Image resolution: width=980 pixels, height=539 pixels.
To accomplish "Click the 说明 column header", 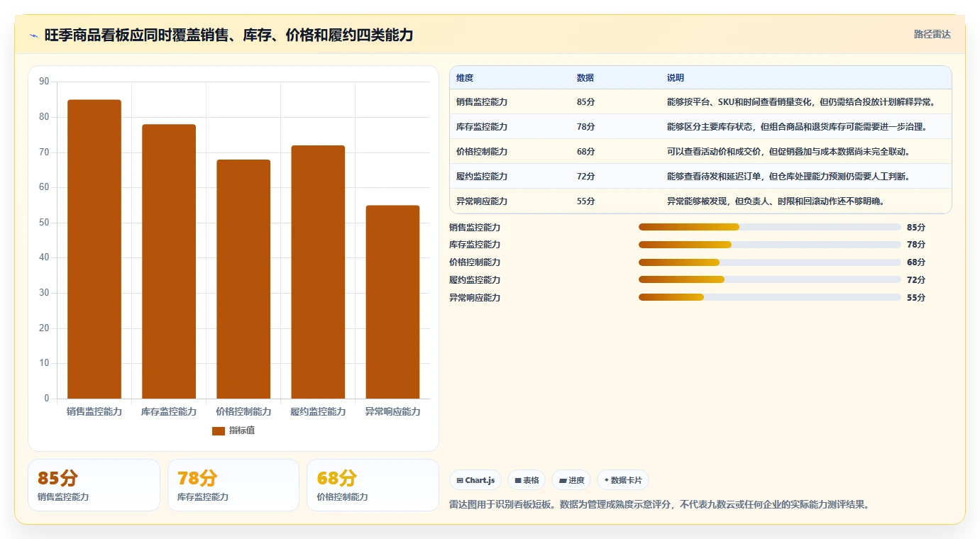I will (x=676, y=77).
